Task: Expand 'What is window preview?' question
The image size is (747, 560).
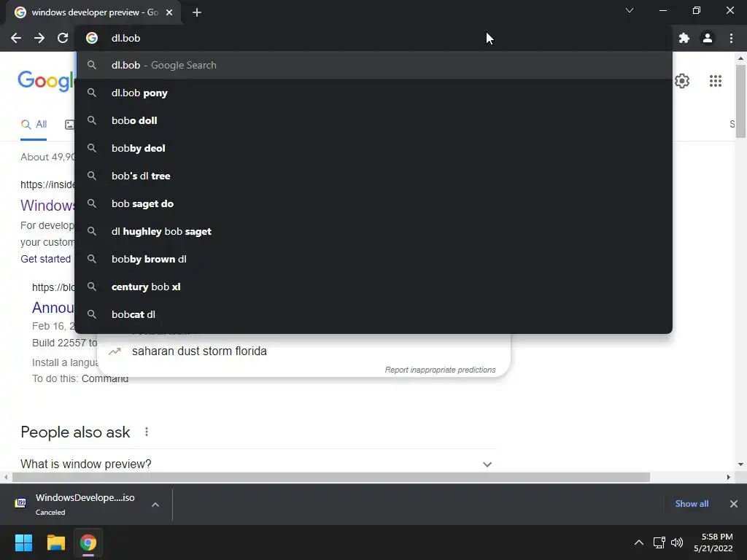Action: [x=258, y=464]
